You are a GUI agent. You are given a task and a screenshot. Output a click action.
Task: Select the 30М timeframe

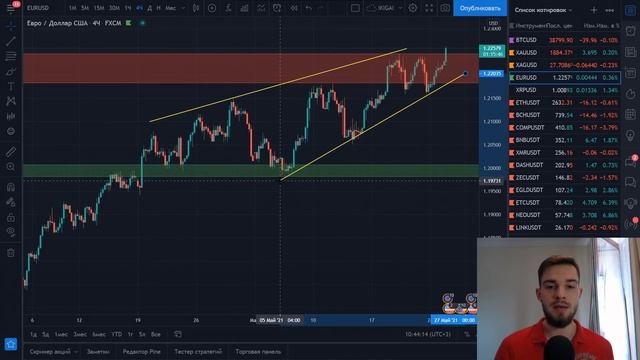pos(114,8)
